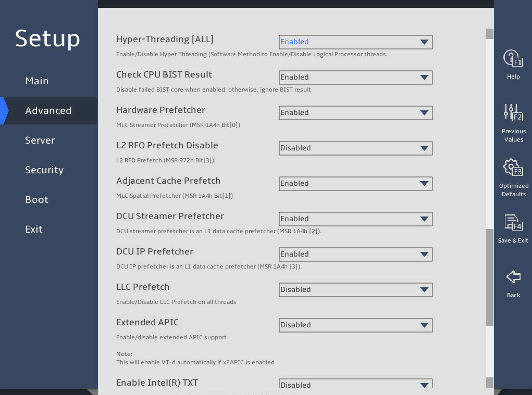
Task: Open the Enable Intel(R) TXT dropdown
Action: pyautogui.click(x=355, y=384)
